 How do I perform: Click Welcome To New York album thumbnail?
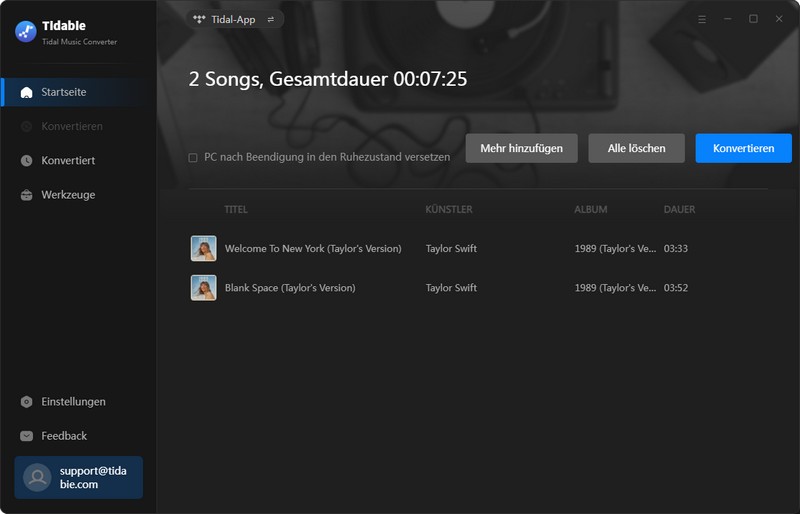tap(204, 248)
